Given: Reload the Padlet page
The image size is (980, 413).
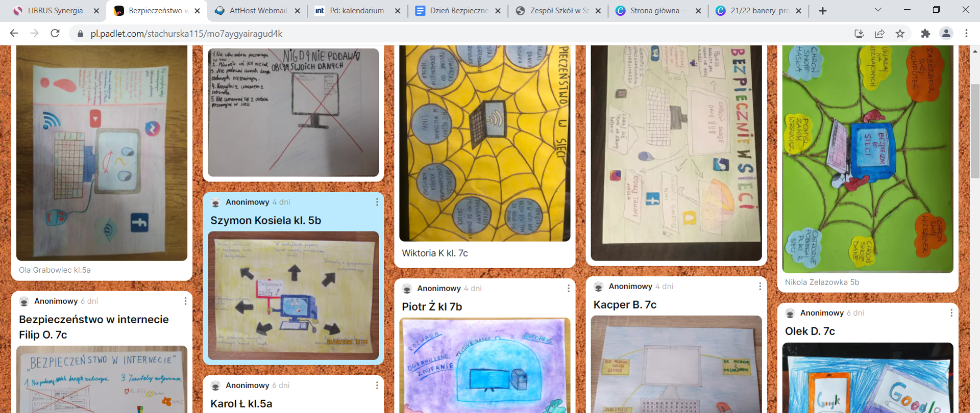Looking at the screenshot, I should point(55,33).
